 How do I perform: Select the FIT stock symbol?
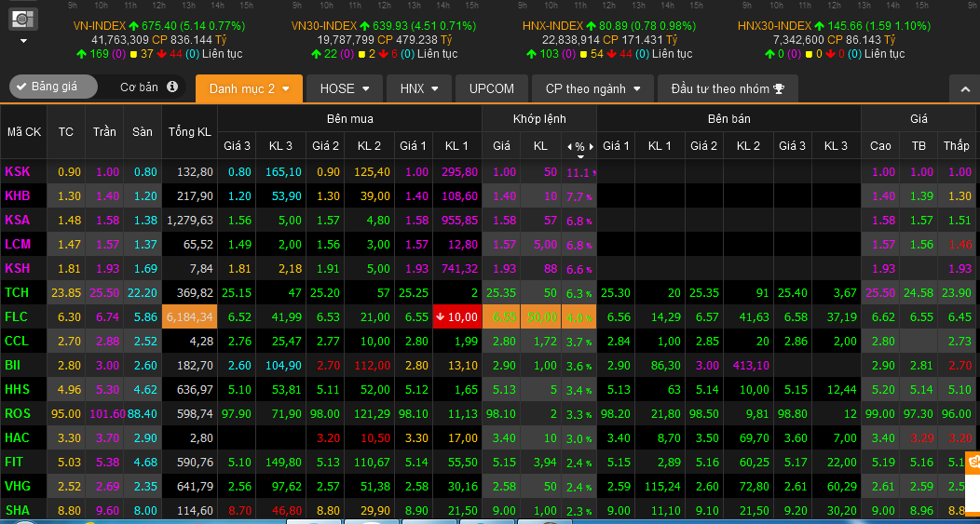pos(14,462)
